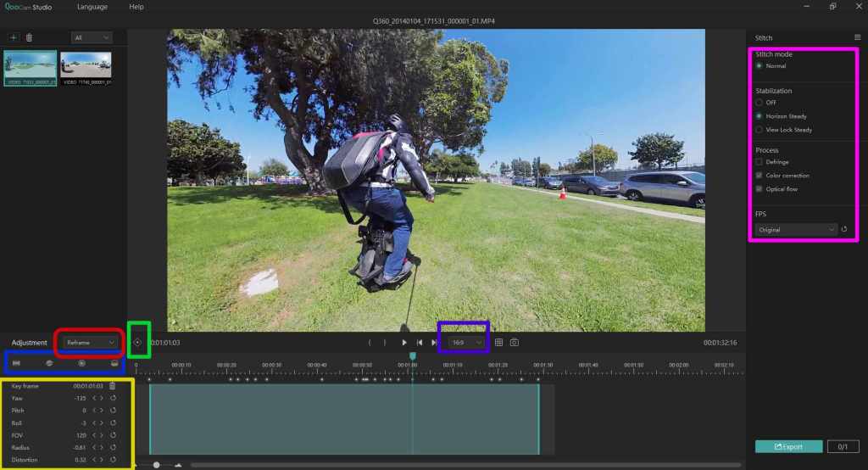Viewport: 868px width, 470px height.
Task: Choose View Lock Steady stabilization
Action: 759,130
